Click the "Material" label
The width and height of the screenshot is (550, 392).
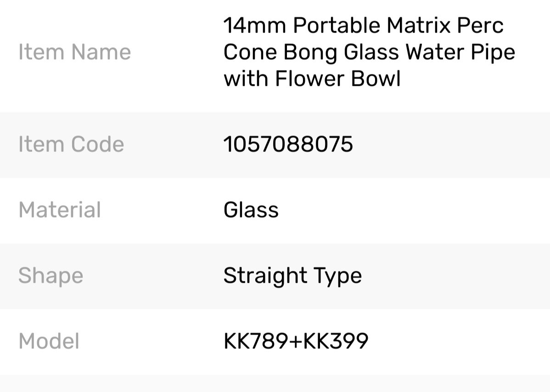click(60, 210)
